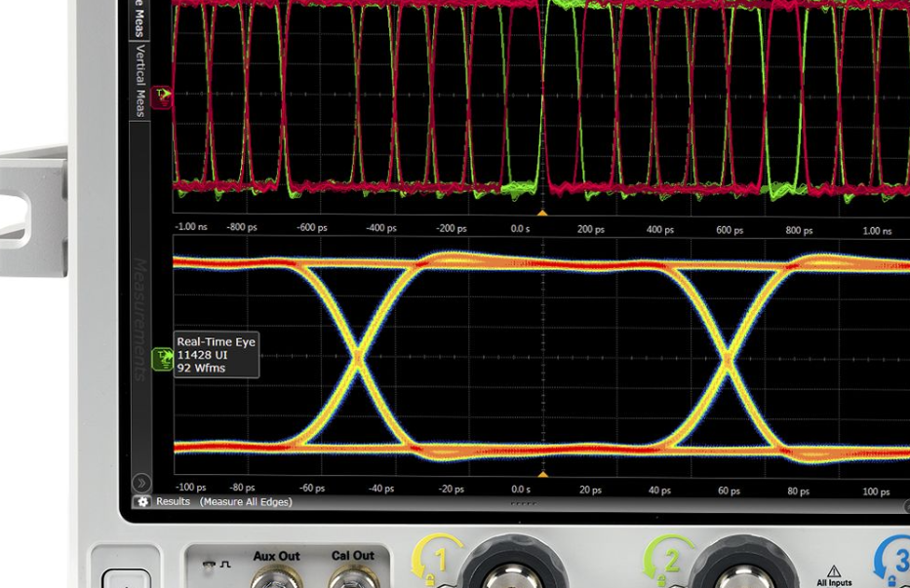The height and width of the screenshot is (588, 910).
Task: Click the '-100 ps' eye diagram axis label
Action: 191,487
